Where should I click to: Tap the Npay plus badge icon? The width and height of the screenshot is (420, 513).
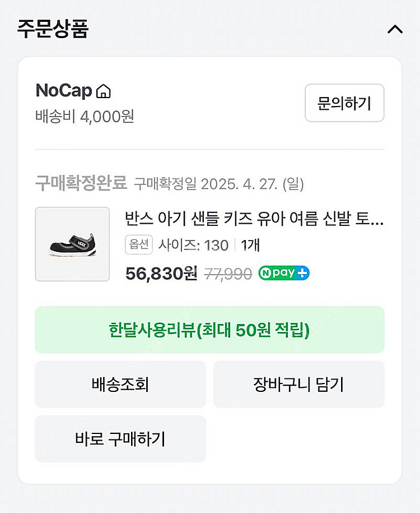coord(284,274)
